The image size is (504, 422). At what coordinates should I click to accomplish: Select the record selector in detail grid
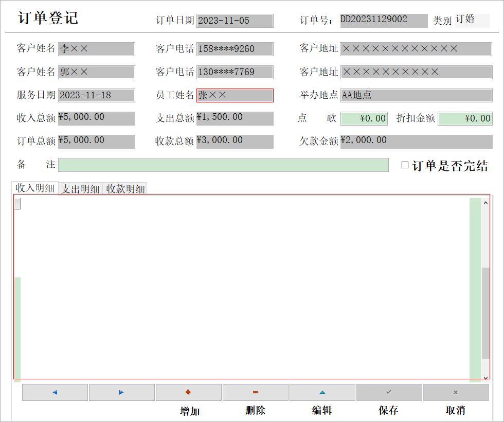point(17,204)
